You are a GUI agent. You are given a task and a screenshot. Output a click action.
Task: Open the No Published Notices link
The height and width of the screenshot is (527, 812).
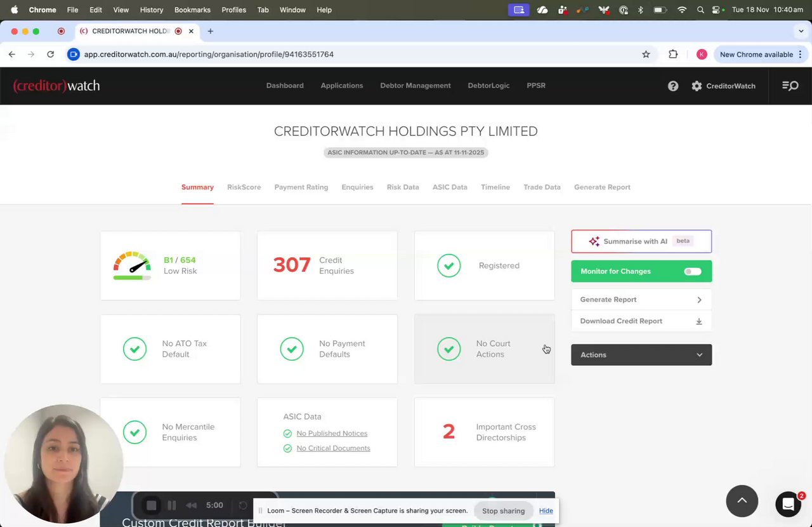click(332, 434)
